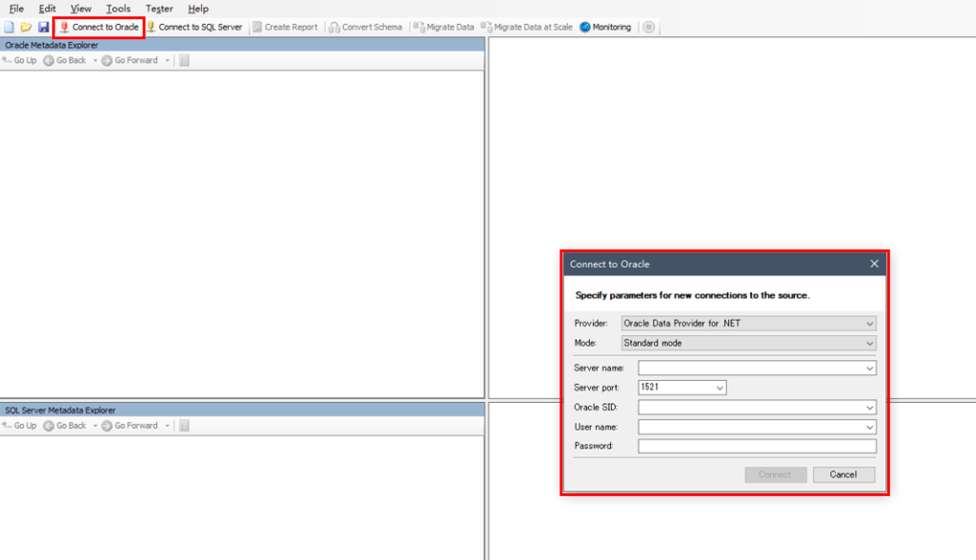The width and height of the screenshot is (976, 560).
Task: Click Connect to SQL Server in the toolbar
Action: pos(194,27)
